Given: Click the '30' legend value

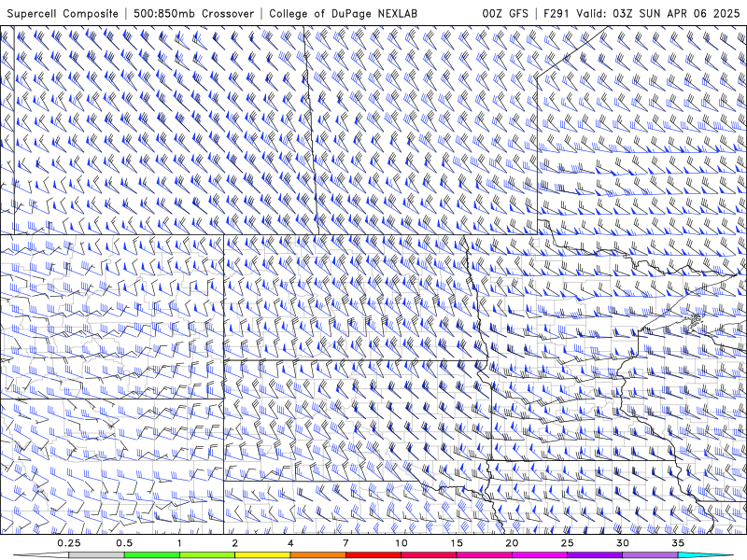Looking at the screenshot, I should pos(622,543).
